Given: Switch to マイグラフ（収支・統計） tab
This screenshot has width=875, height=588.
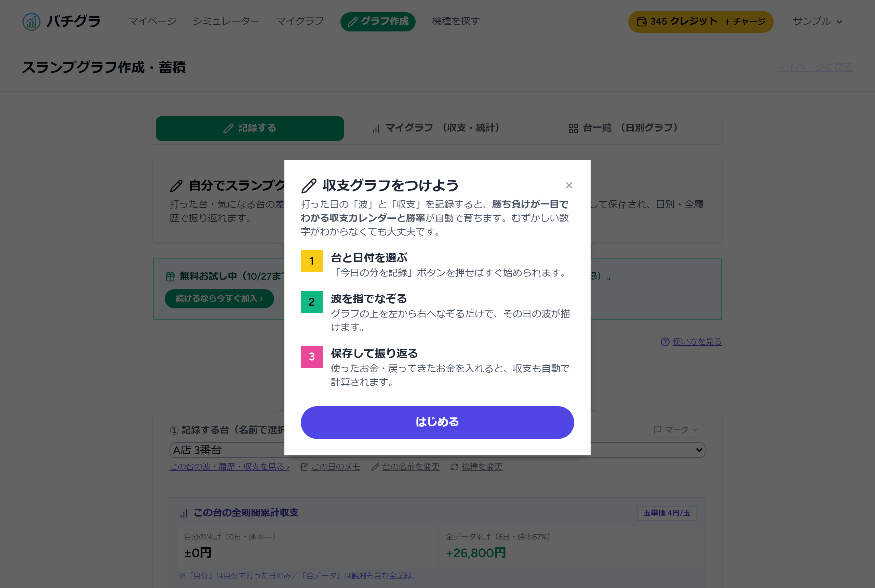Looking at the screenshot, I should [x=437, y=128].
